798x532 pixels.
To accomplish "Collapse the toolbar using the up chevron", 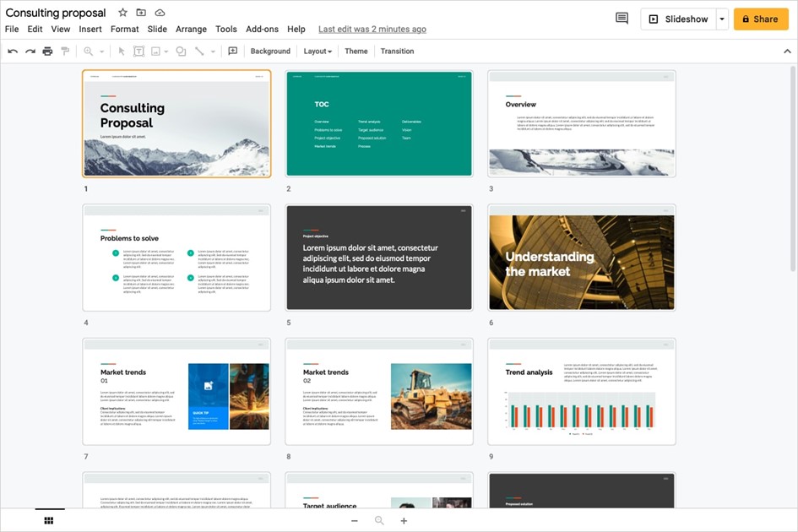I will coord(787,52).
